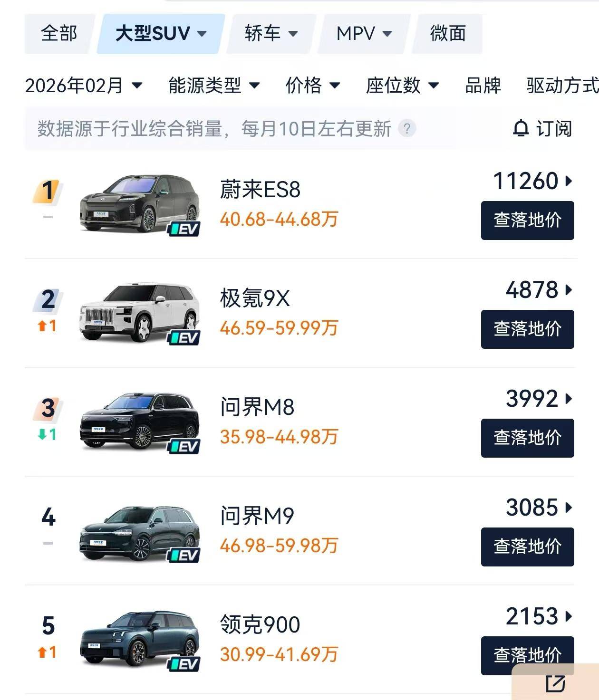The image size is (599, 700).
Task: Open the 极氪9X car thumbnail
Action: pos(139,313)
